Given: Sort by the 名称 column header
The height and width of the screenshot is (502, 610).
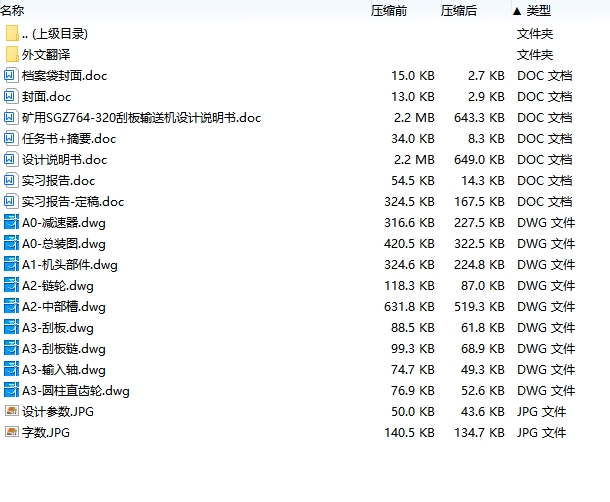Looking at the screenshot, I should tap(12, 11).
